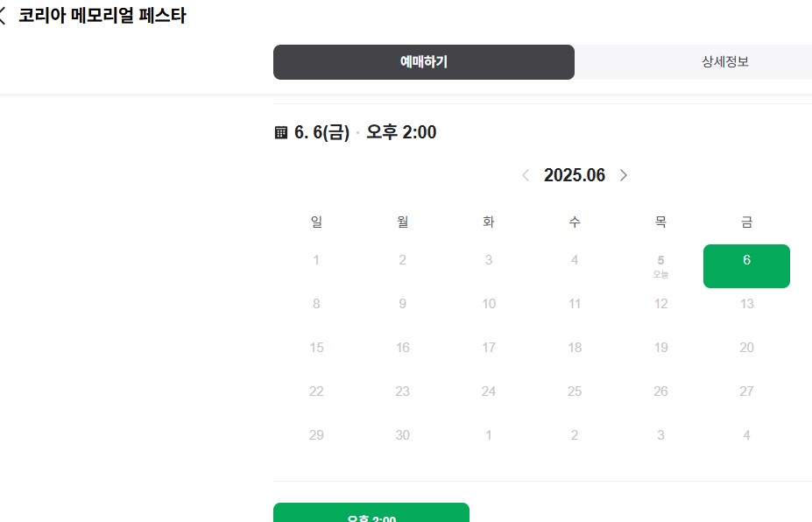Image resolution: width=812 pixels, height=522 pixels.
Task: Switch to the 예매하기 tab
Action: (x=424, y=62)
